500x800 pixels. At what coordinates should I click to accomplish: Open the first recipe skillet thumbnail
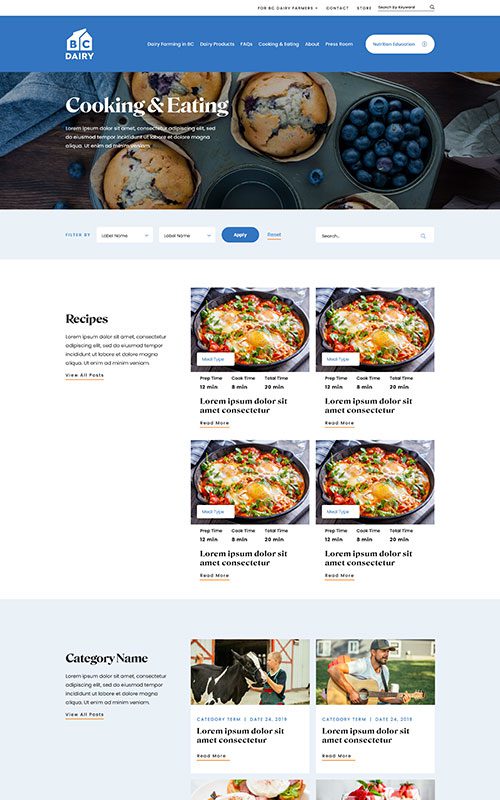click(250, 329)
